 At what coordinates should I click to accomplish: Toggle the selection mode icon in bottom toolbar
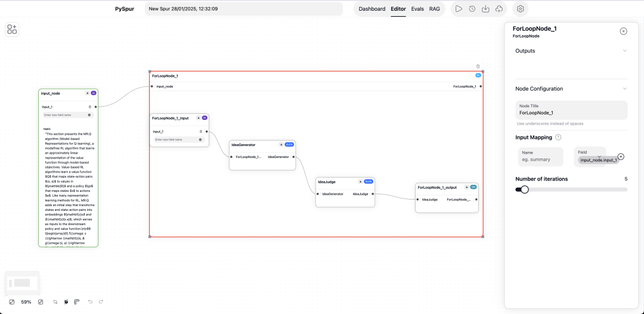pyautogui.click(x=55, y=302)
